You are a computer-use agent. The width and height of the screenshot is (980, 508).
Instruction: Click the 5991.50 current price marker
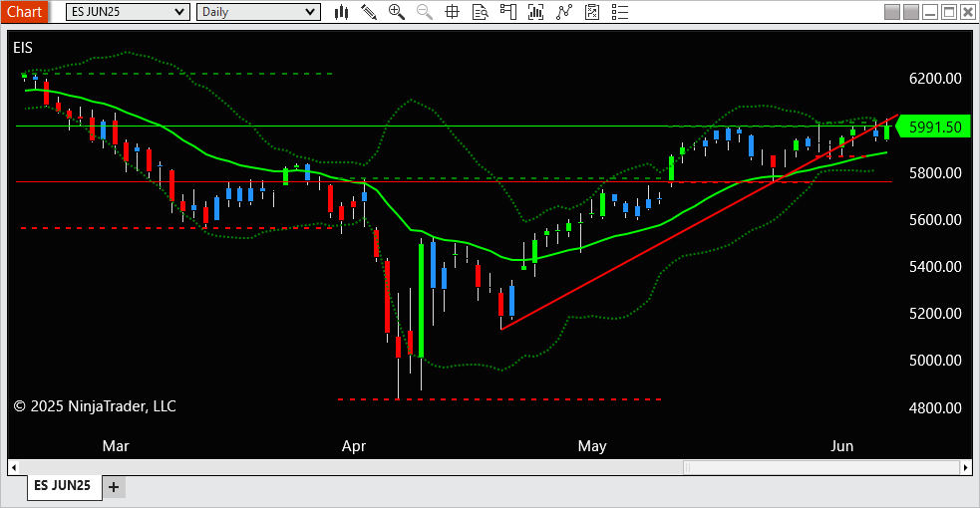point(933,127)
